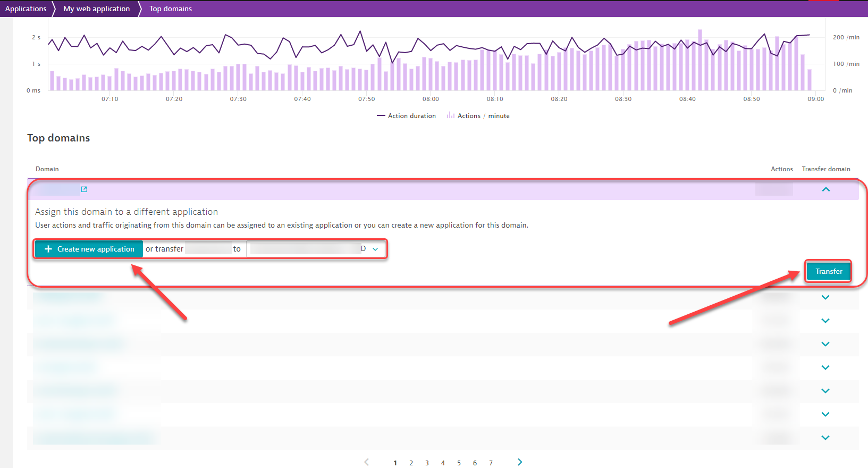Click Create new application button
This screenshot has height=468, width=868.
89,249
